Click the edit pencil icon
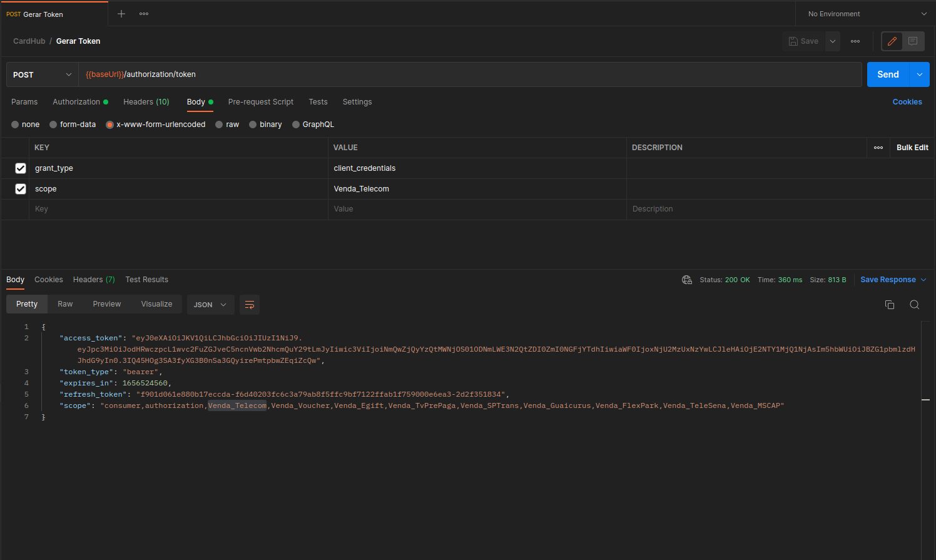 pyautogui.click(x=892, y=41)
